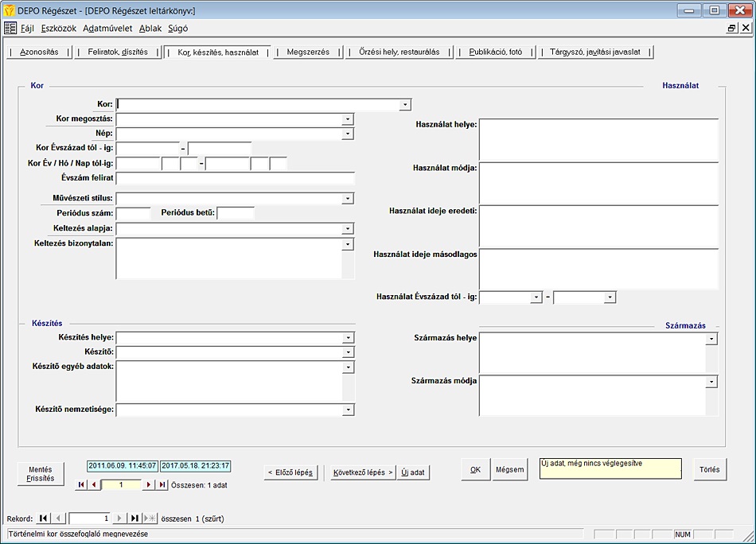
Task: Click the Következő lépés button
Action: click(x=363, y=472)
